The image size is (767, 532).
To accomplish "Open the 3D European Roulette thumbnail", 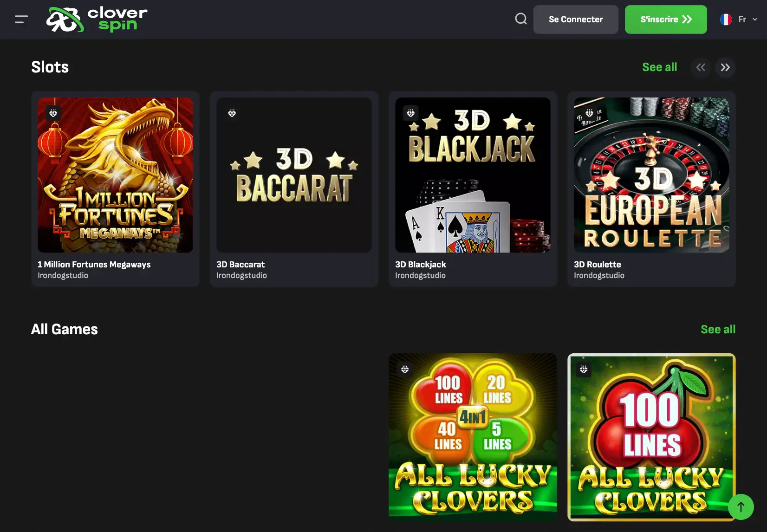I will click(x=651, y=175).
